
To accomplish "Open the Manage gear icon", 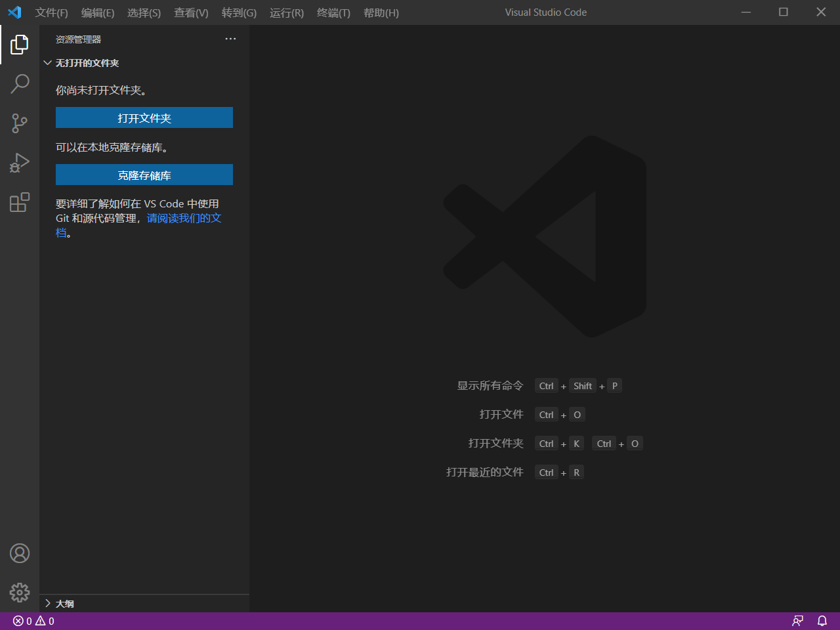I will coord(20,593).
